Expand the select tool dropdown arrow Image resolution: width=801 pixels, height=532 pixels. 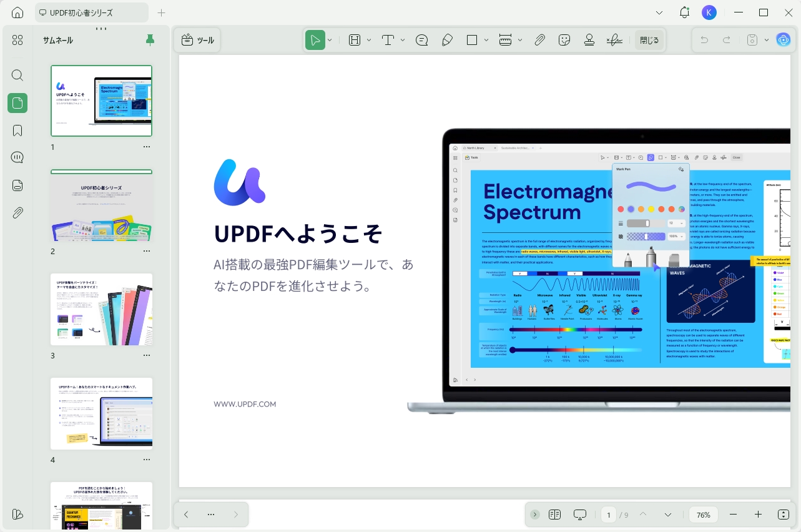[330, 40]
